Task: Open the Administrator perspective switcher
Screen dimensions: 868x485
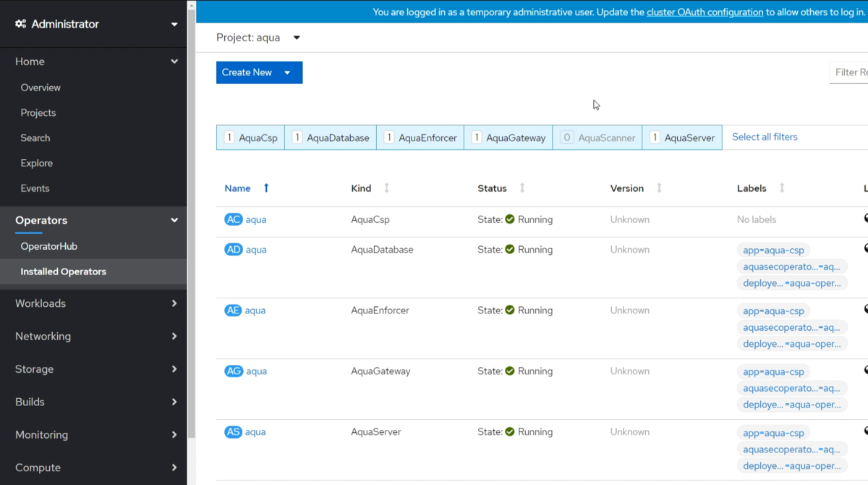Action: point(95,24)
